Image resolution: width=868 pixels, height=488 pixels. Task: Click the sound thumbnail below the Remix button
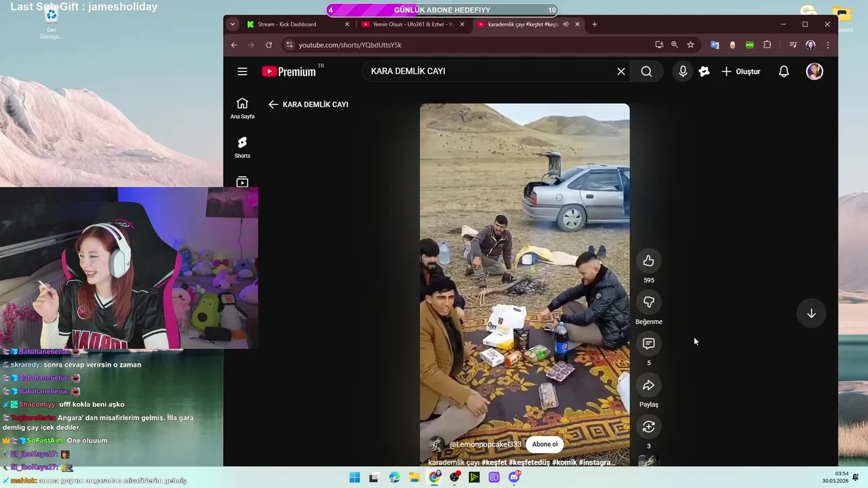[648, 461]
